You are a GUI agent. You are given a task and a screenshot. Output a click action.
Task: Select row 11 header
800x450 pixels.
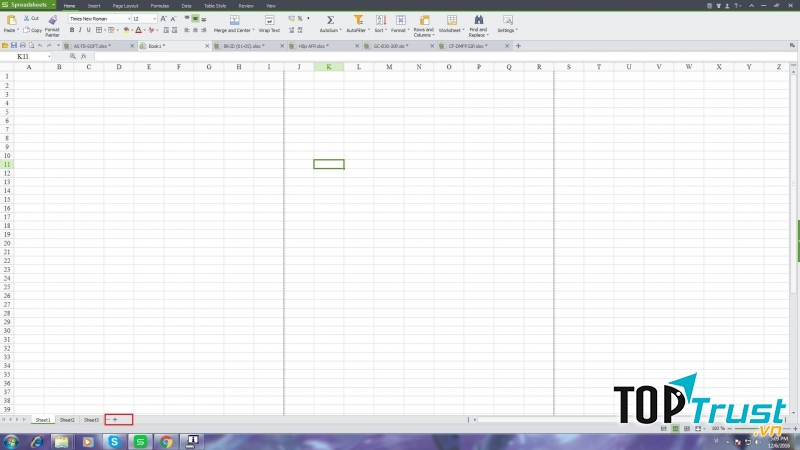(7, 164)
